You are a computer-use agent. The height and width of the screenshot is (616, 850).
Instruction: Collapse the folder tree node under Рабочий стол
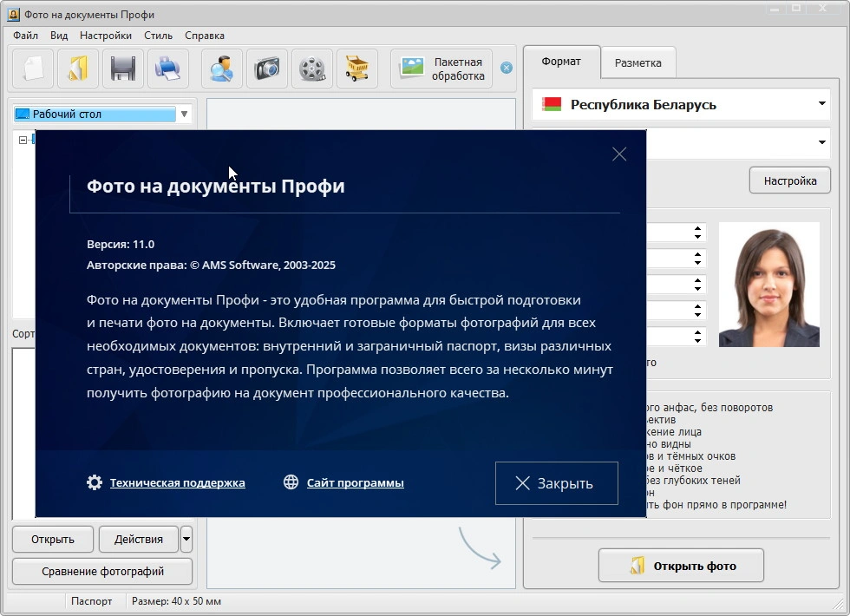click(23, 140)
